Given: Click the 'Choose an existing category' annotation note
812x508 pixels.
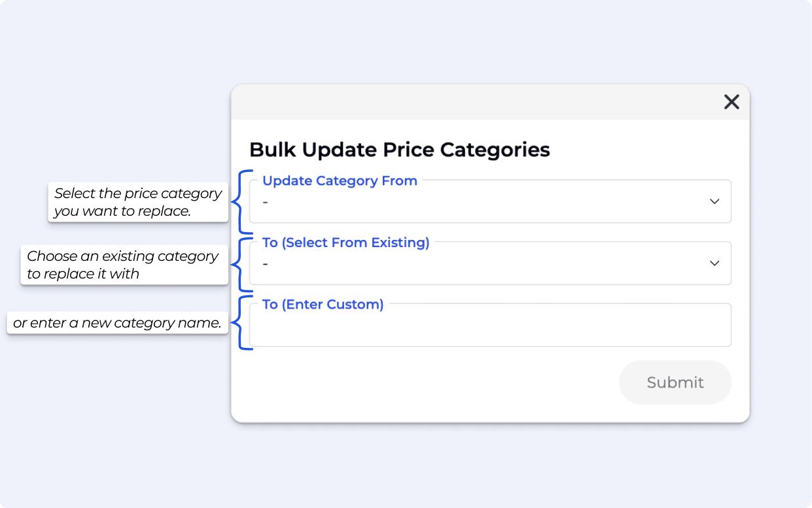Looking at the screenshot, I should click(x=123, y=265).
